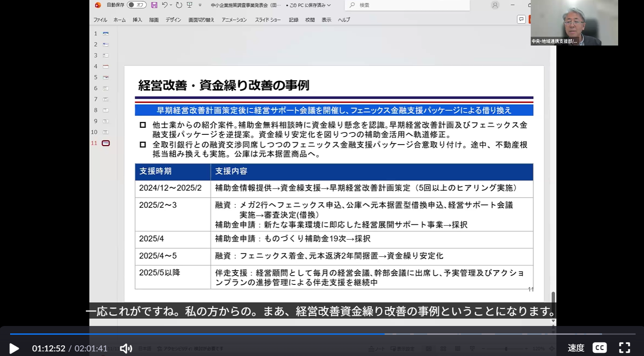This screenshot has width=644, height=356.
Task: Click the Undo arrow icon
Action: (x=165, y=5)
